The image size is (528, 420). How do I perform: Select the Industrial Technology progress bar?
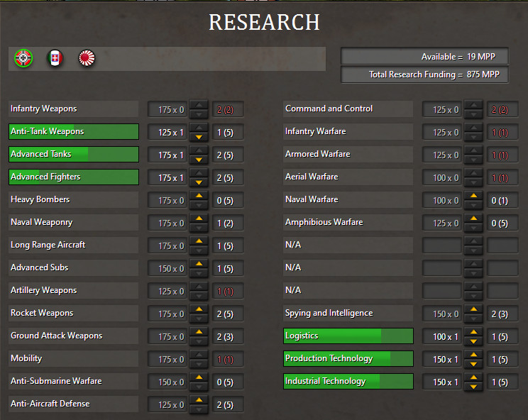[348, 381]
